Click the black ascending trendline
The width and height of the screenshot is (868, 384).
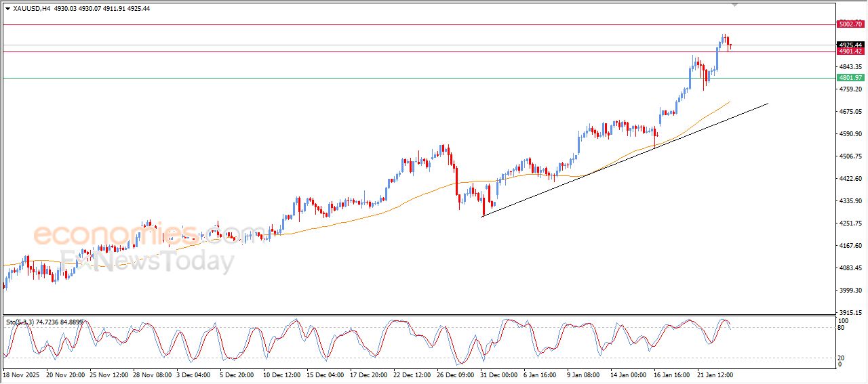[610, 164]
